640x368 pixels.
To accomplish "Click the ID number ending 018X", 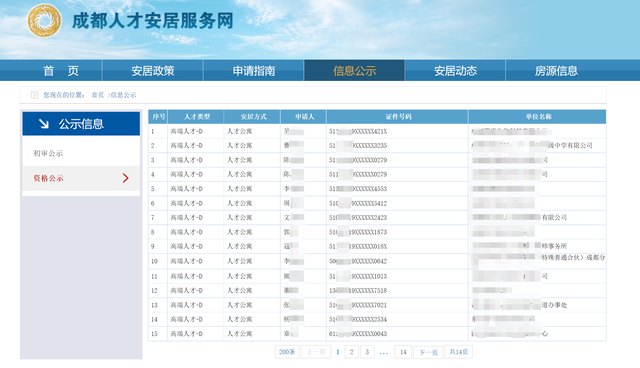I will pos(358,246).
